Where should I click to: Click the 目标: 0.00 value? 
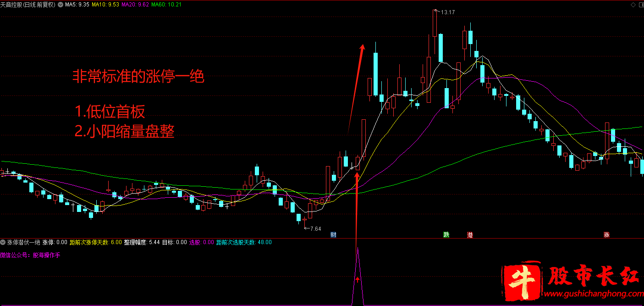coord(175,242)
